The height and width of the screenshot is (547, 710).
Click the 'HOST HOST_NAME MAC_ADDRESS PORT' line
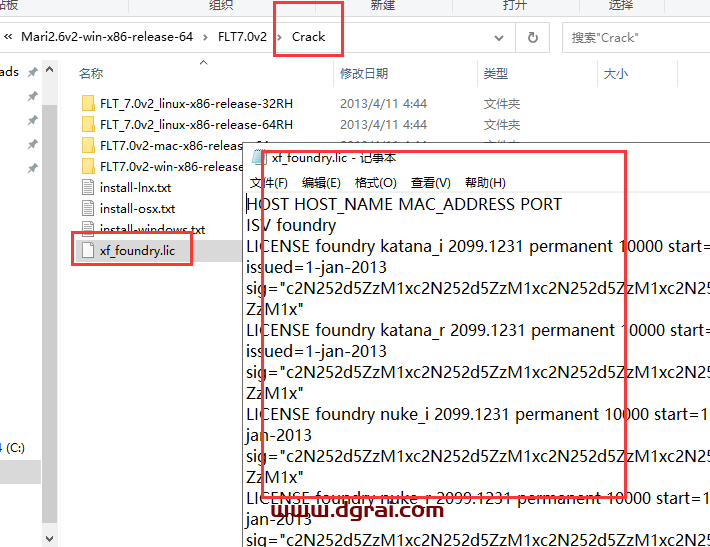[404, 204]
